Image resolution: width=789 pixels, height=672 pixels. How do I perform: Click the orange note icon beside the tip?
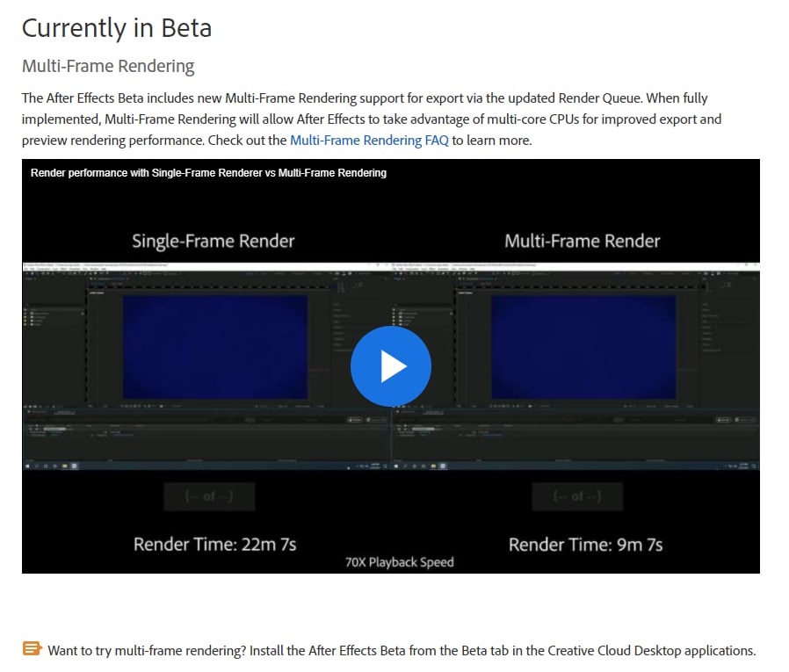(33, 648)
